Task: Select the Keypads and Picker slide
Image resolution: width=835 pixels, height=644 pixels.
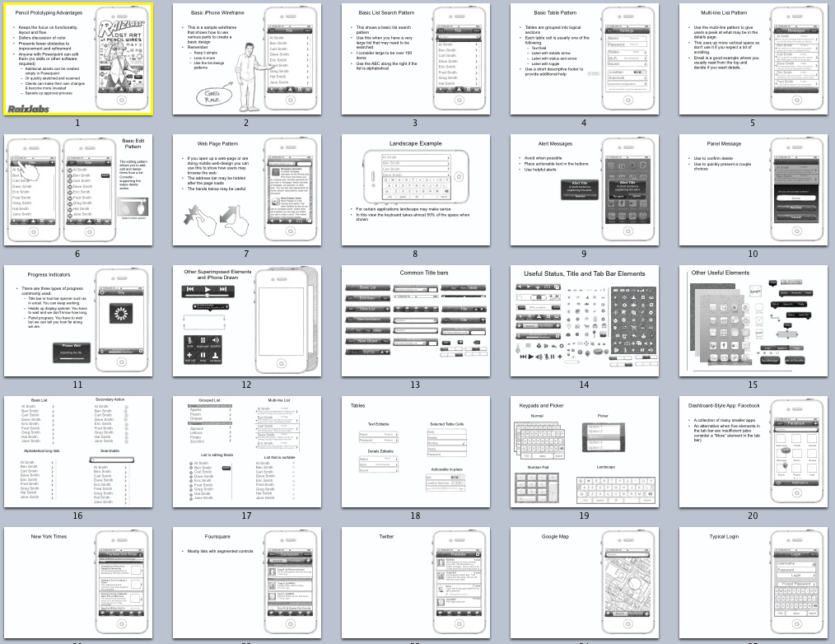Action: [x=585, y=451]
